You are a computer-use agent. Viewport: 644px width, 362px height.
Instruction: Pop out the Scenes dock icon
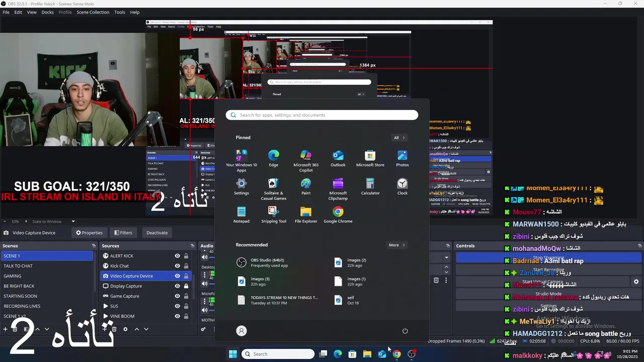pyautogui.click(x=94, y=246)
